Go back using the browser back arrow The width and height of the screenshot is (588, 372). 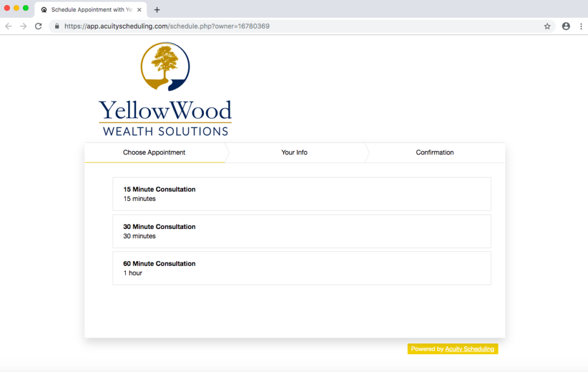coord(9,26)
